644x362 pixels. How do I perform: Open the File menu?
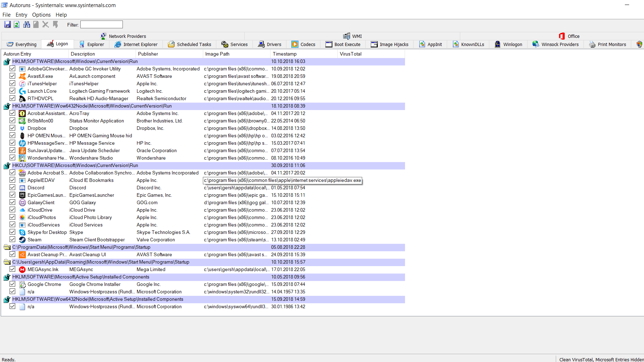pyautogui.click(x=6, y=15)
